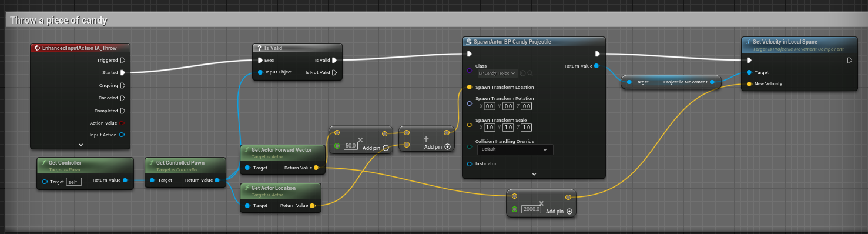Select the Instigator pin on SpawnActor
The width and height of the screenshot is (868, 234).
pos(470,163)
